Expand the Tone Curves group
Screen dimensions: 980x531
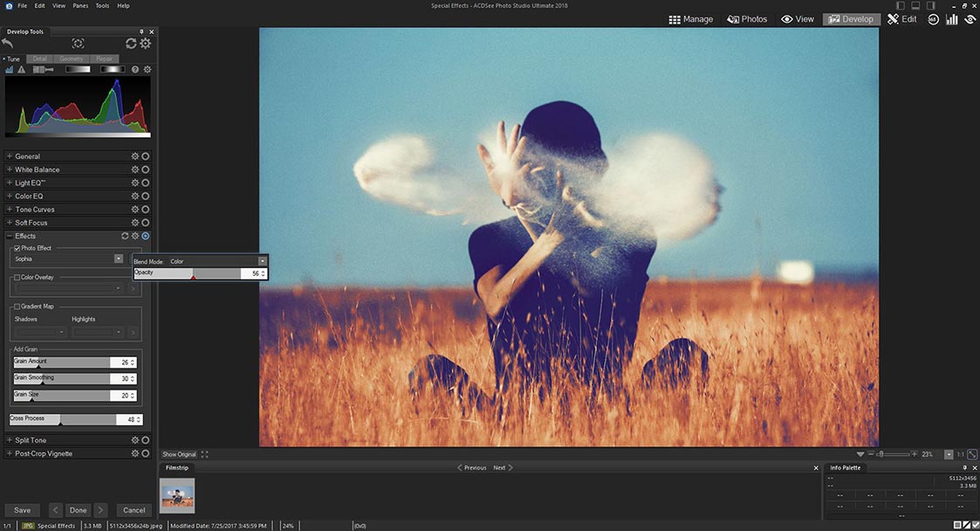click(10, 210)
